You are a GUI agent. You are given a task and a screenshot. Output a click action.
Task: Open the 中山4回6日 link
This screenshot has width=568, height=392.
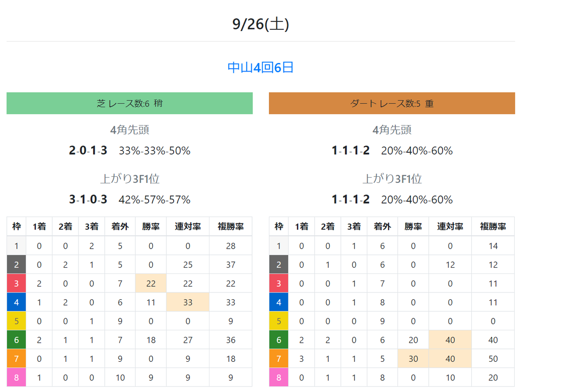tap(260, 67)
